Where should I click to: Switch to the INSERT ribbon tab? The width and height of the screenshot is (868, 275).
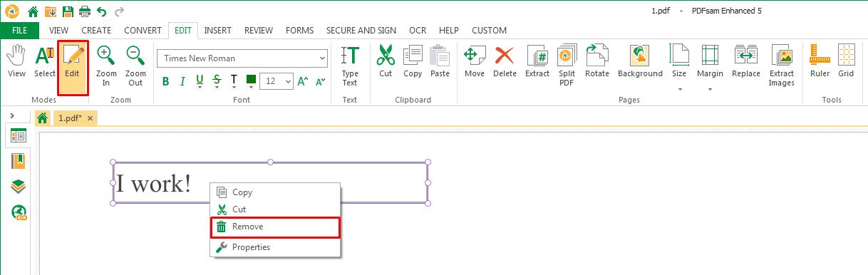pos(217,31)
